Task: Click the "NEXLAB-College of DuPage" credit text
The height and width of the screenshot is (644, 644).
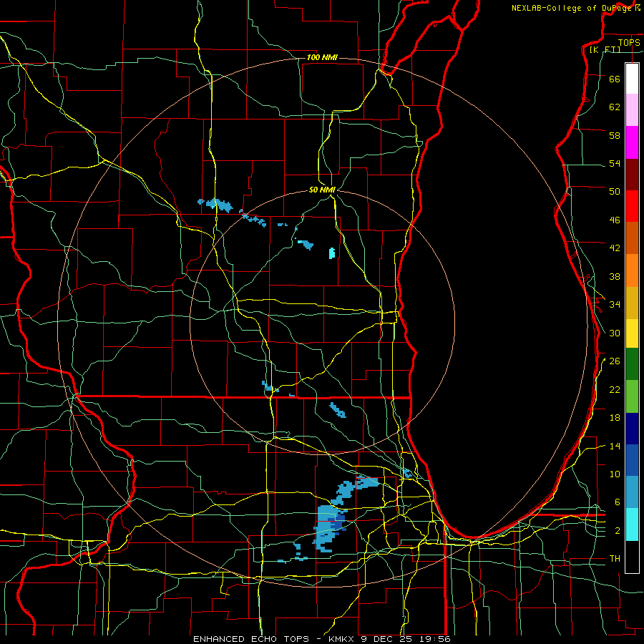Action: (572, 8)
